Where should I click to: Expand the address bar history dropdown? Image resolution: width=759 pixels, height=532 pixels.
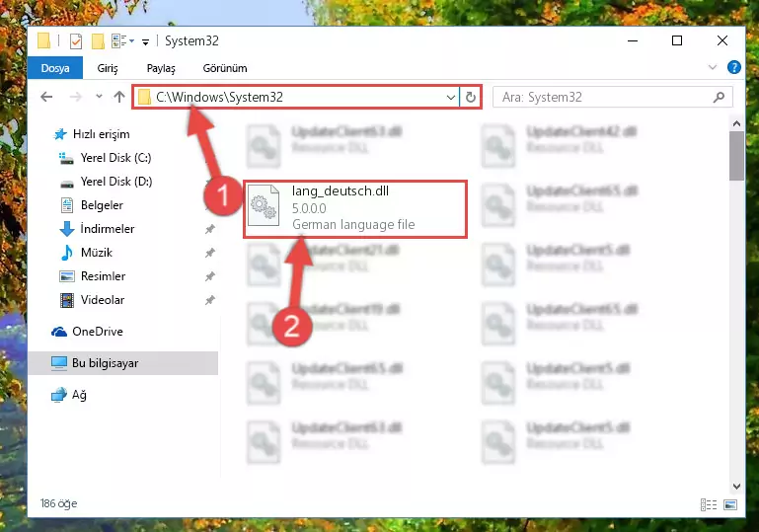point(451,98)
